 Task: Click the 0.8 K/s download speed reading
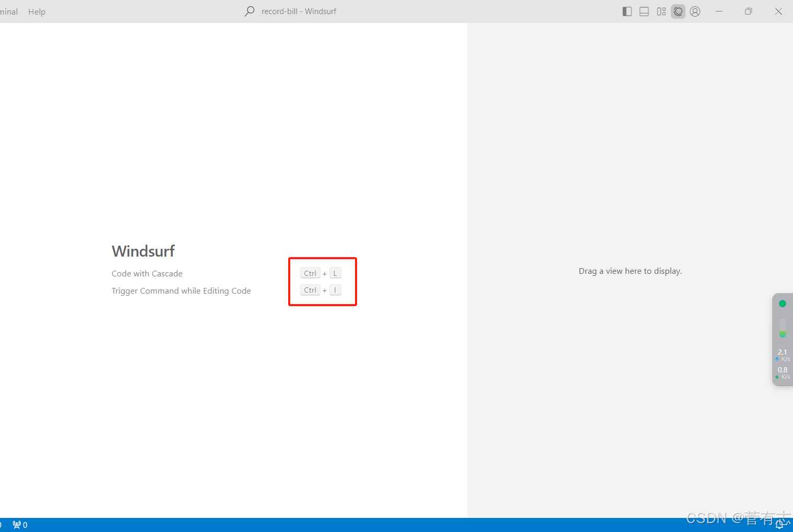click(x=783, y=372)
